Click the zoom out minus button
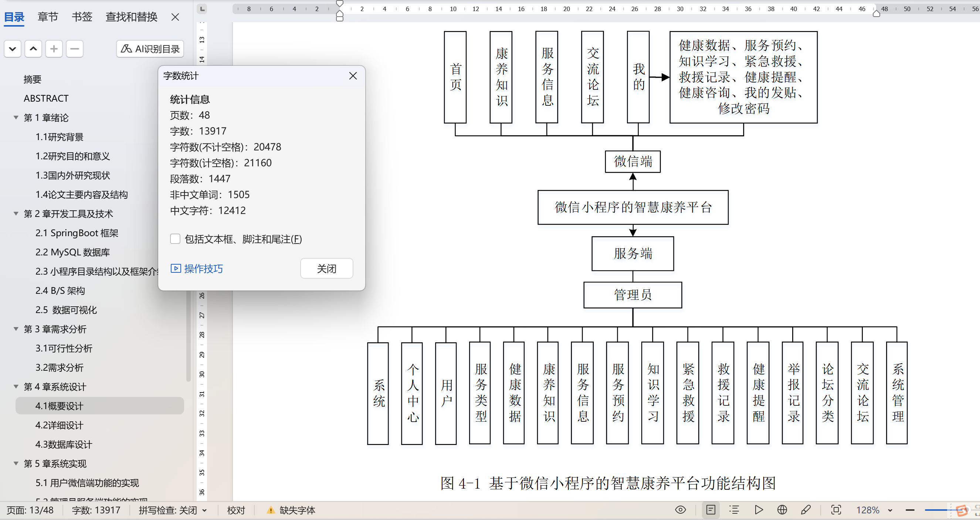 click(x=910, y=510)
